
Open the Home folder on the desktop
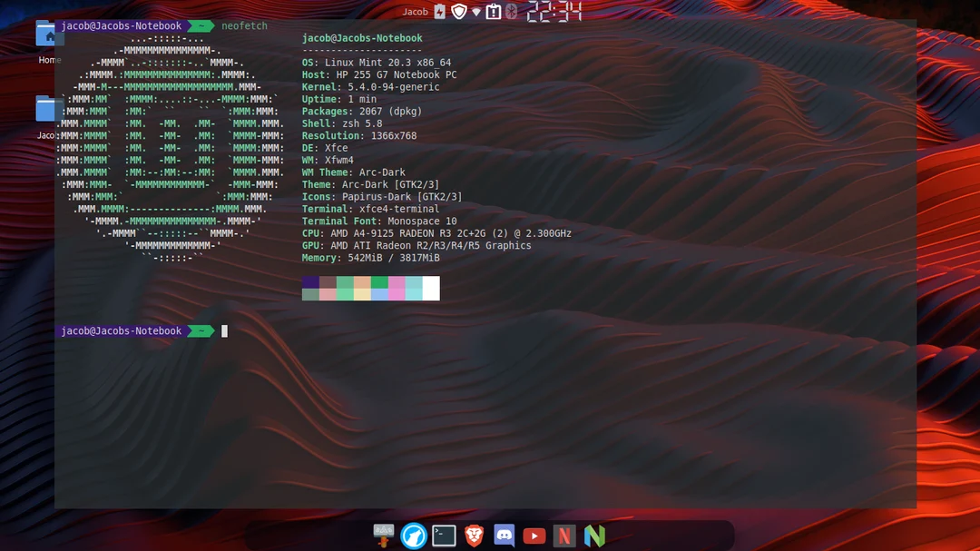pyautogui.click(x=47, y=36)
